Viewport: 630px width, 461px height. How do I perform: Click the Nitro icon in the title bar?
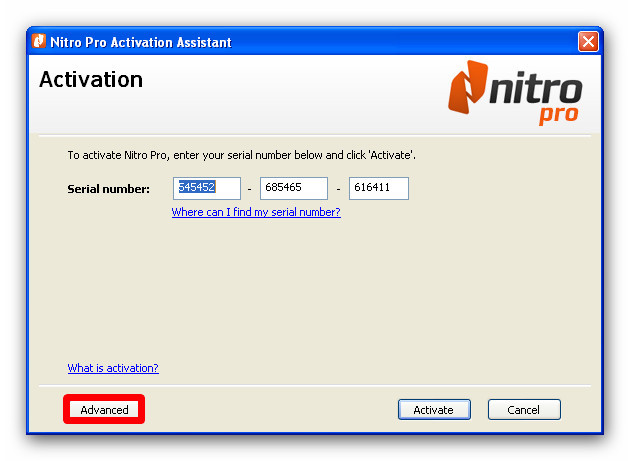pyautogui.click(x=39, y=41)
